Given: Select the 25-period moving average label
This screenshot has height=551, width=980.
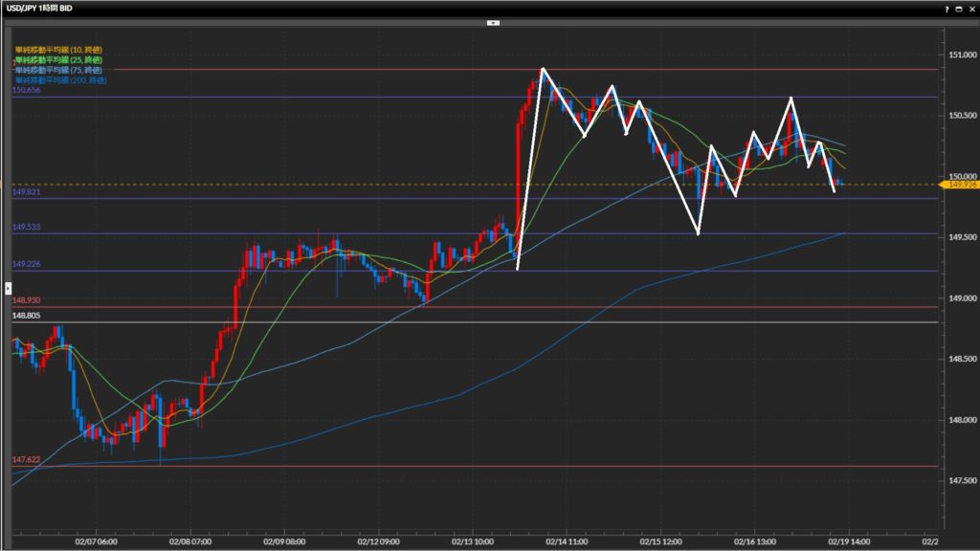Looking at the screenshot, I should 59,60.
